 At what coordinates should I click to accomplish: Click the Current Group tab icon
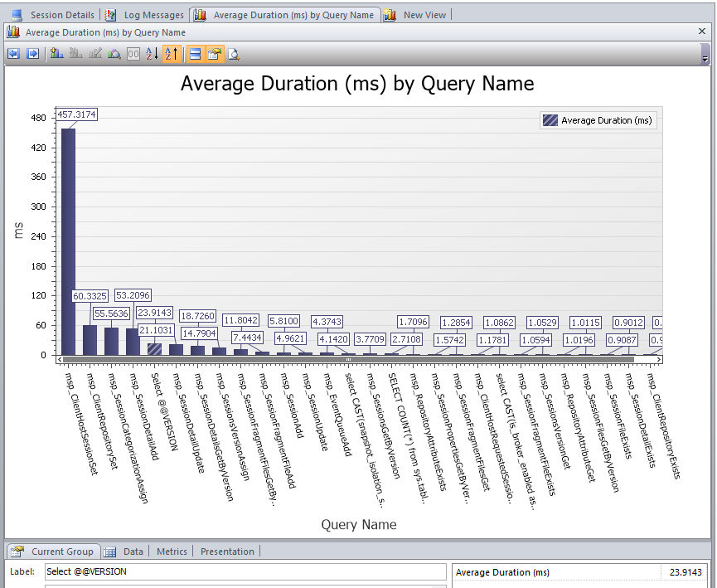(x=17, y=552)
